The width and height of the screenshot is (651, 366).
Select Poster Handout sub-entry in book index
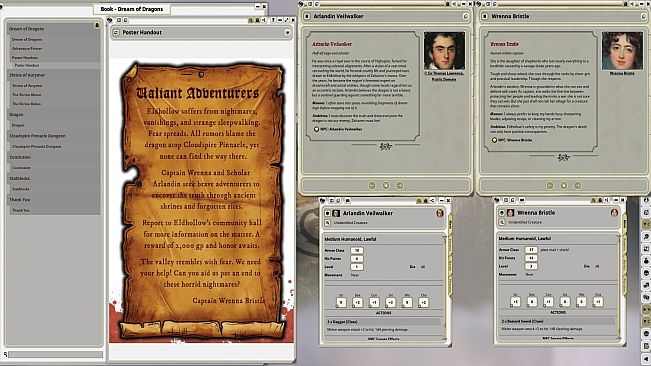pyautogui.click(x=27, y=65)
